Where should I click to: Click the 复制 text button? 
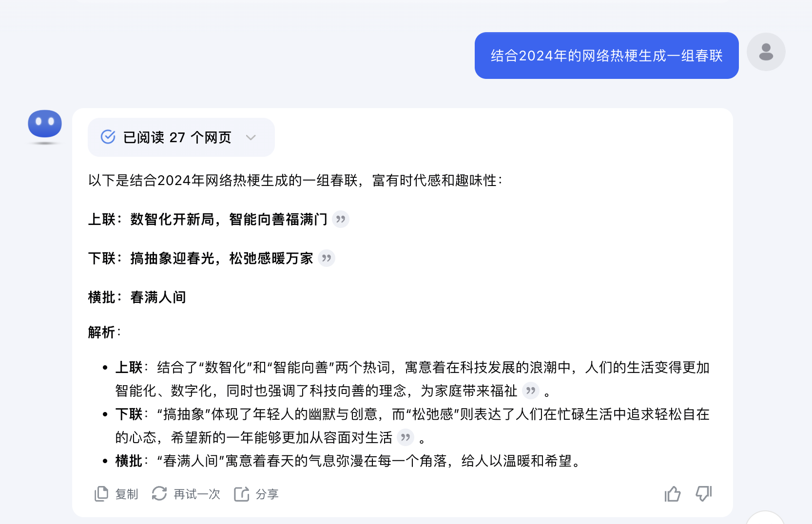point(127,494)
